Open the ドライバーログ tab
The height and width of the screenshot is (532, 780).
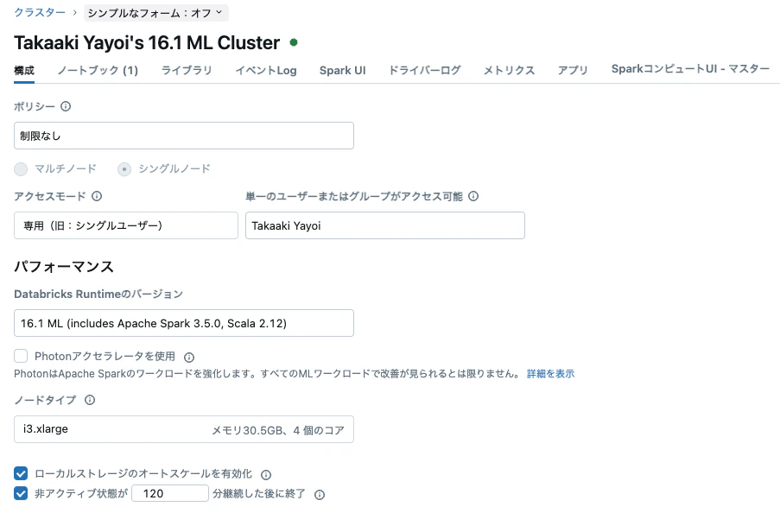424,71
